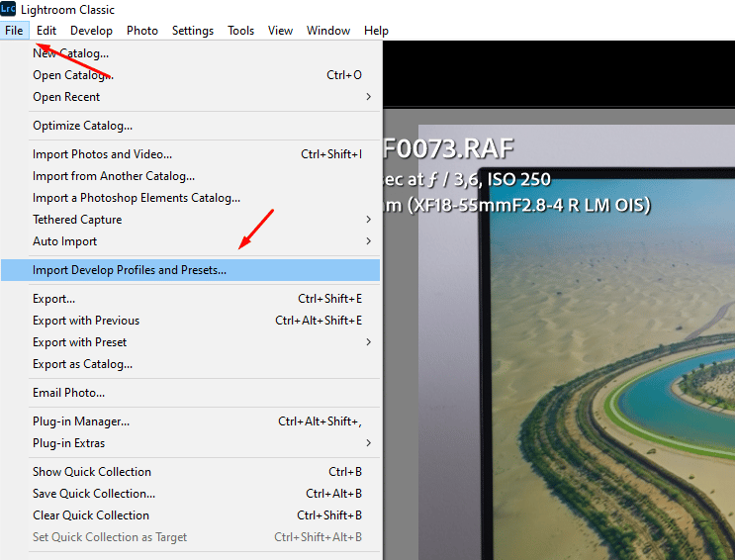
Task: Select Clear Quick Collection
Action: 190,515
